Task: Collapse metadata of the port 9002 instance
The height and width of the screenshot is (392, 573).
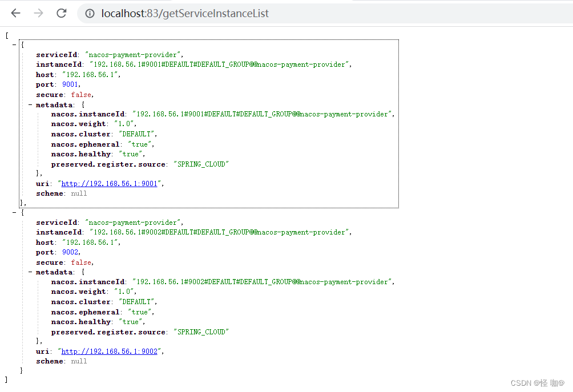Action: pos(30,273)
